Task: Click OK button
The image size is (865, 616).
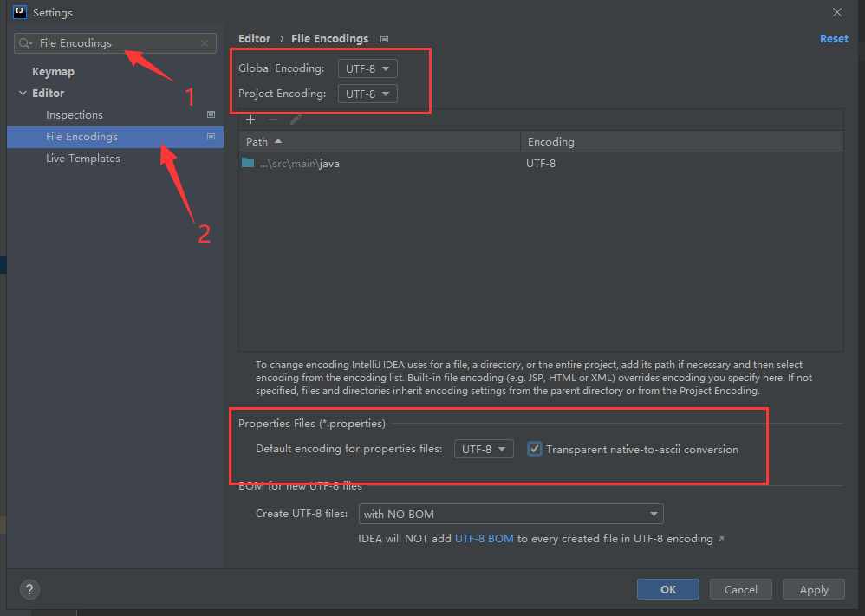Action: coord(668,589)
